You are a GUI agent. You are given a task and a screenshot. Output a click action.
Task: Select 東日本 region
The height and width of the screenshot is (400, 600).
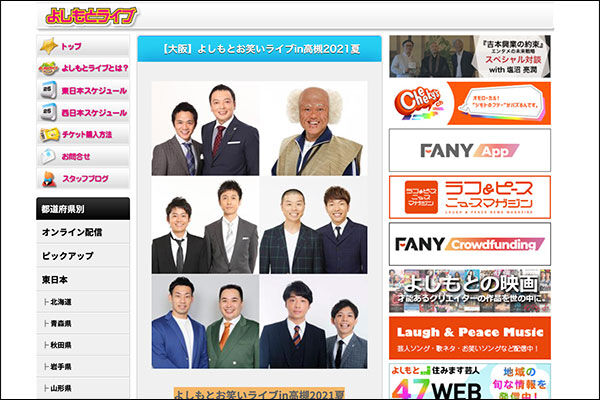(x=83, y=279)
